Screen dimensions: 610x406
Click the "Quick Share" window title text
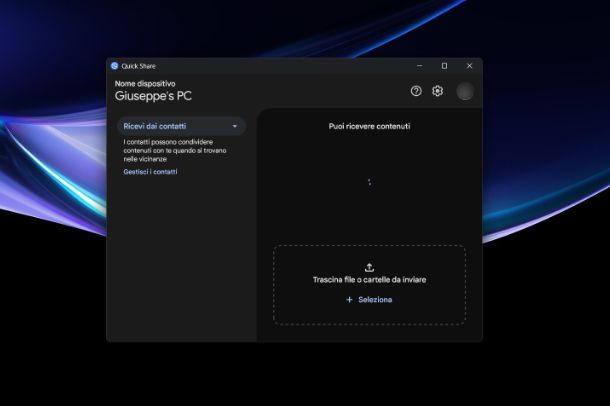tap(139, 66)
